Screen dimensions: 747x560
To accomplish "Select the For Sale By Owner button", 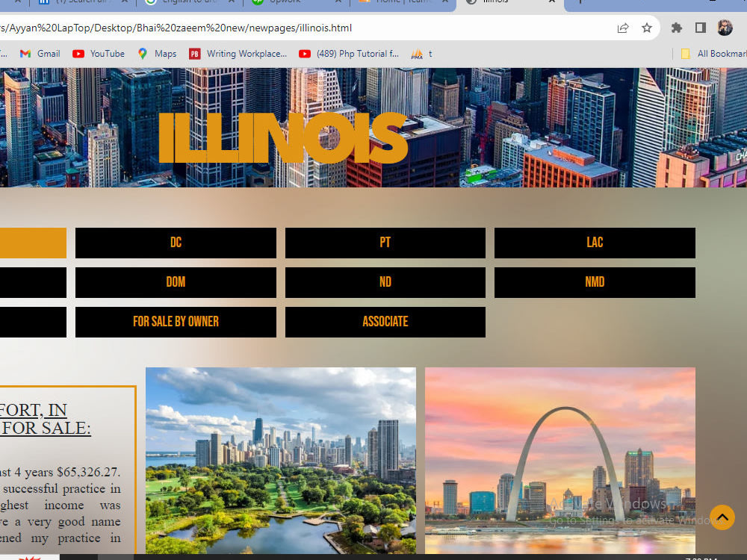I will coord(176,322).
